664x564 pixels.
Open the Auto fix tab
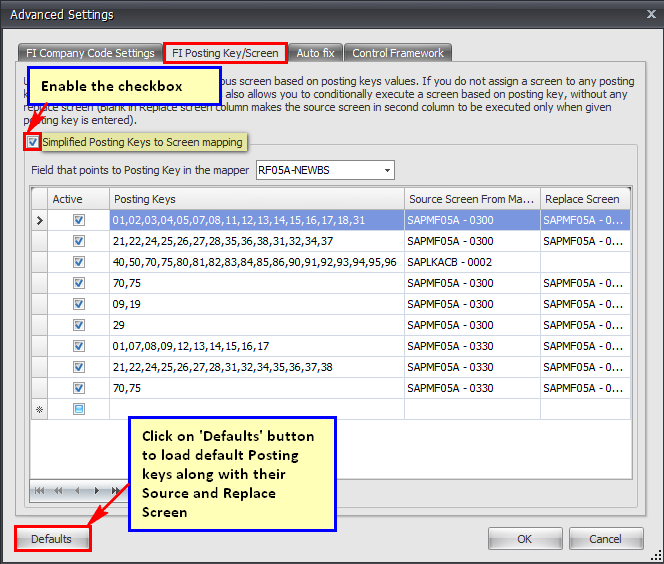tap(315, 53)
